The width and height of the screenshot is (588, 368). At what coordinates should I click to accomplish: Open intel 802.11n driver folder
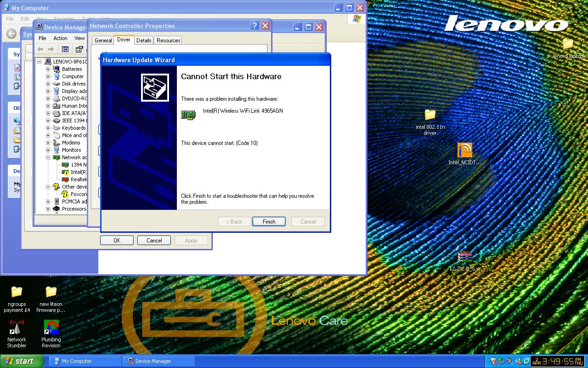[x=430, y=121]
